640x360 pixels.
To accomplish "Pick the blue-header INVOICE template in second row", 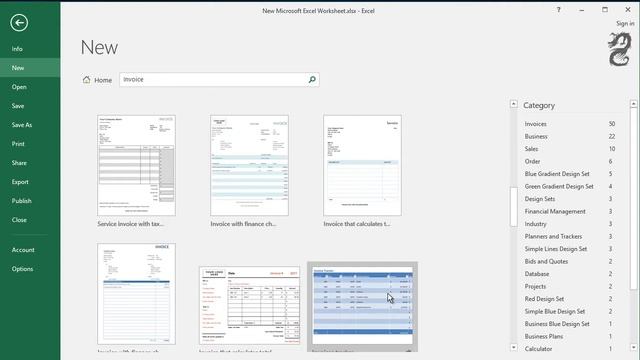I will coord(136,294).
